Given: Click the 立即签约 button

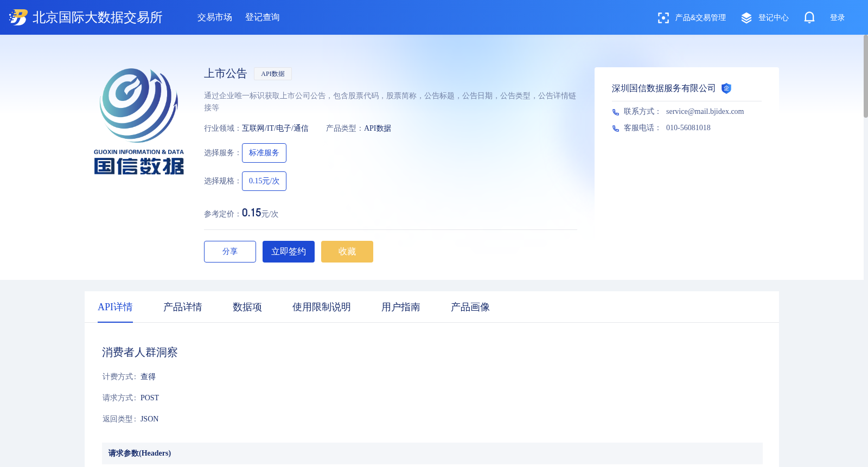Looking at the screenshot, I should [289, 252].
